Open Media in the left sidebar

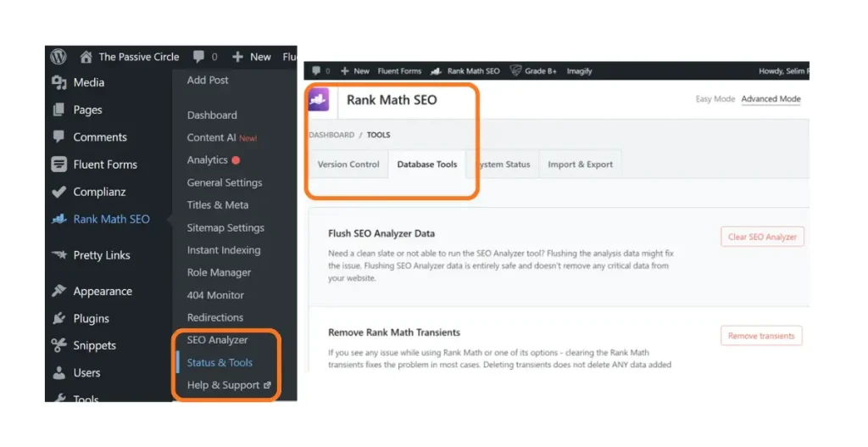(88, 82)
